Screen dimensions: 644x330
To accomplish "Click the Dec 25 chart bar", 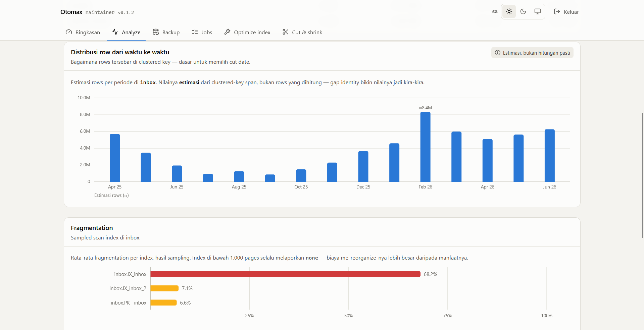I will pos(363,166).
